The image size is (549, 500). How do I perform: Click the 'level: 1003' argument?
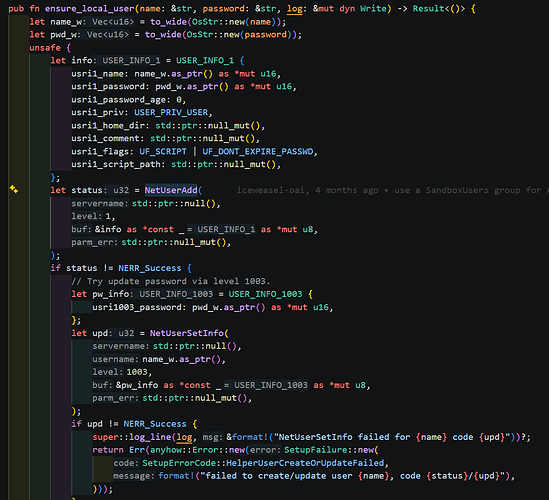click(121, 371)
